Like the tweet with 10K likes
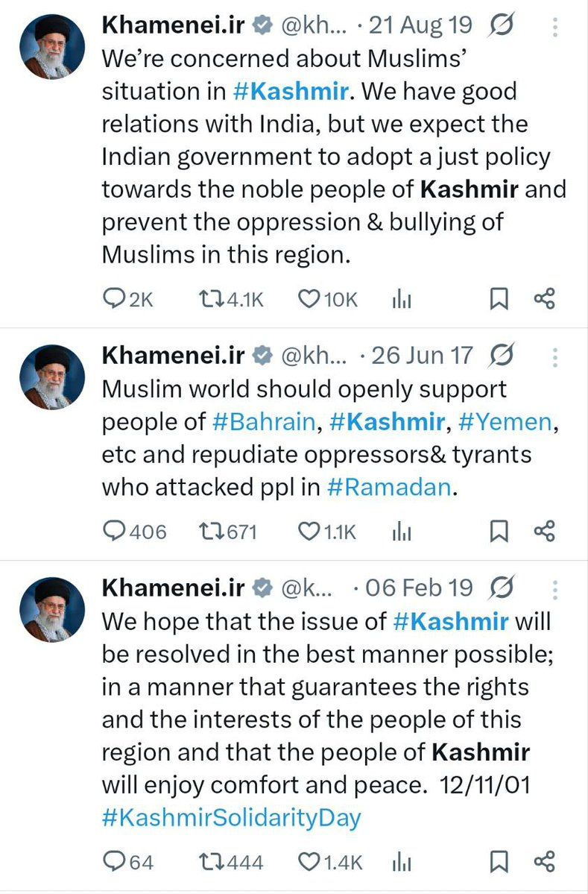Screen dimensions: 588x894 tap(309, 299)
